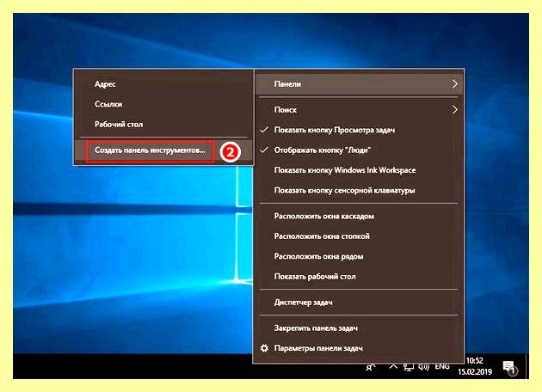Screen dimensions: 542x392
Task: Open the volume speaker icon
Action: click(423, 367)
